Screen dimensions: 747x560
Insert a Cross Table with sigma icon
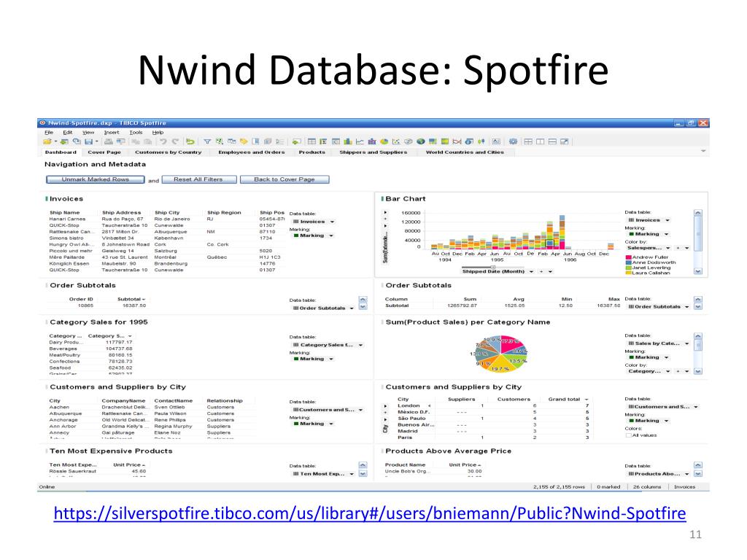pyautogui.click(x=323, y=141)
